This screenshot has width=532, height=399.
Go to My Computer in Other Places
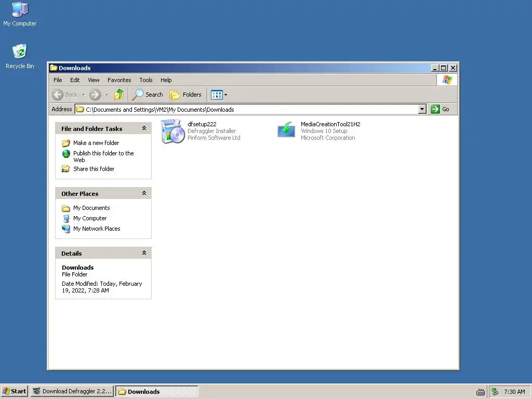tap(90, 218)
